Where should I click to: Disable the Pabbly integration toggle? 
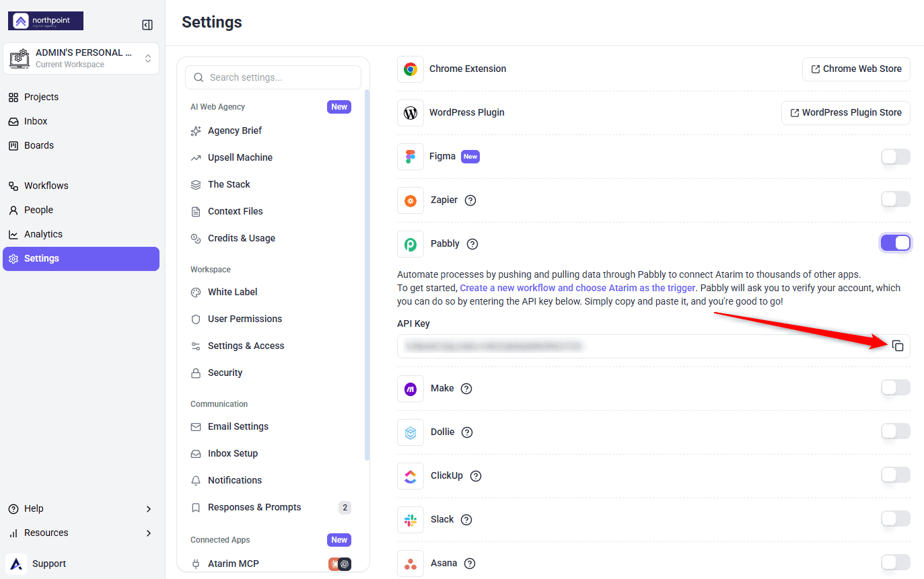pyautogui.click(x=896, y=243)
